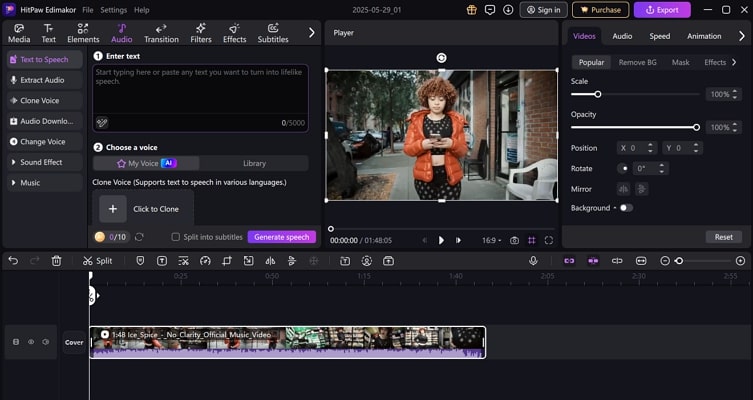Flip video horizontally with Mirror icon
Screen dimensions: 753x400
point(624,189)
